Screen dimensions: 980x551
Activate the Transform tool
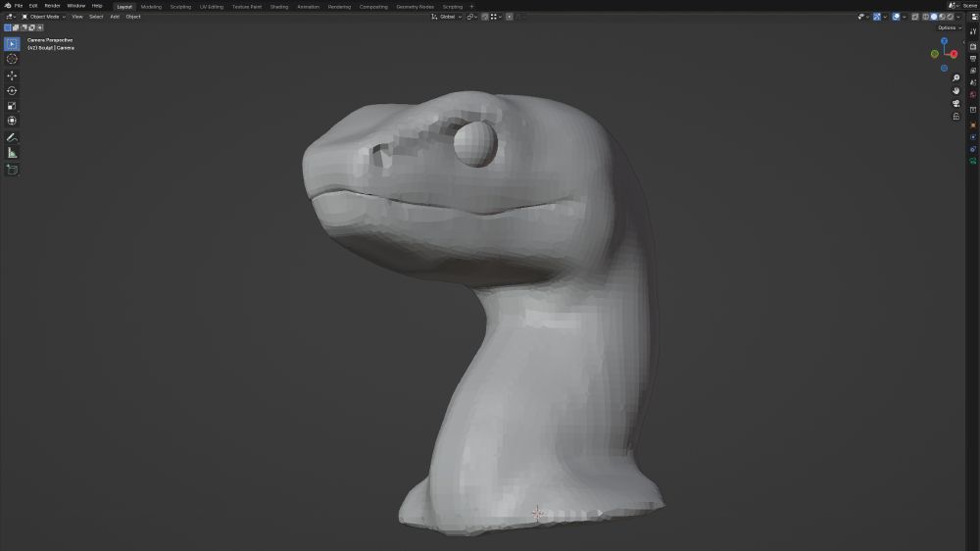click(x=12, y=121)
